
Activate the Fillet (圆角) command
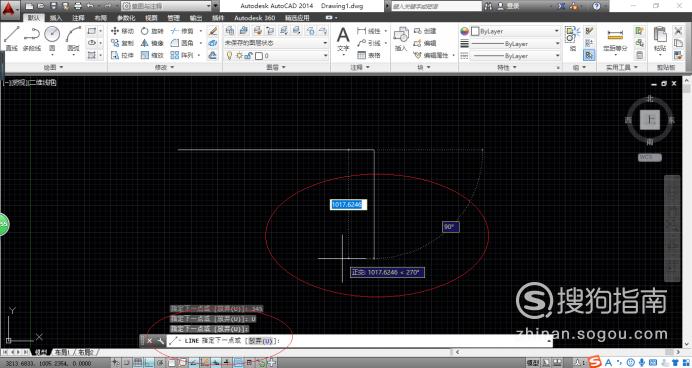pos(182,43)
